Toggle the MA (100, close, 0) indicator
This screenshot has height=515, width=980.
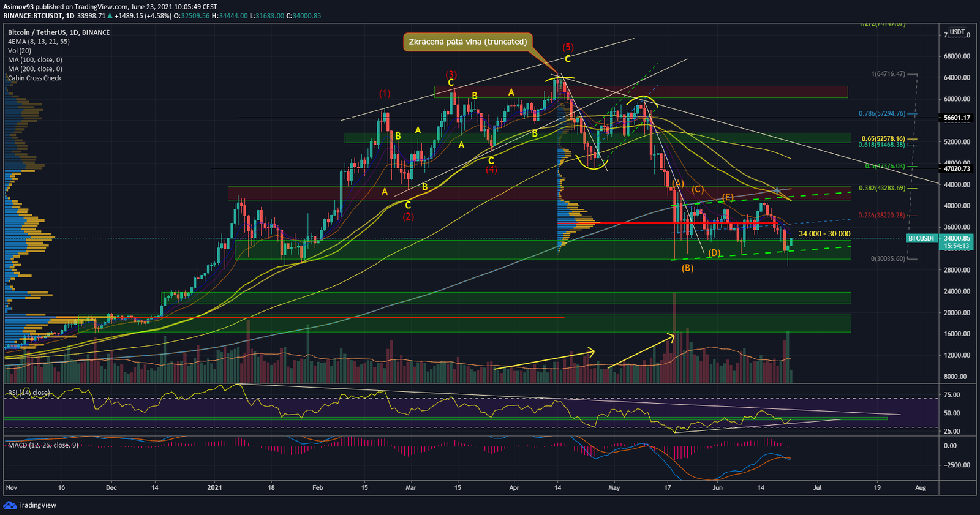[35, 60]
